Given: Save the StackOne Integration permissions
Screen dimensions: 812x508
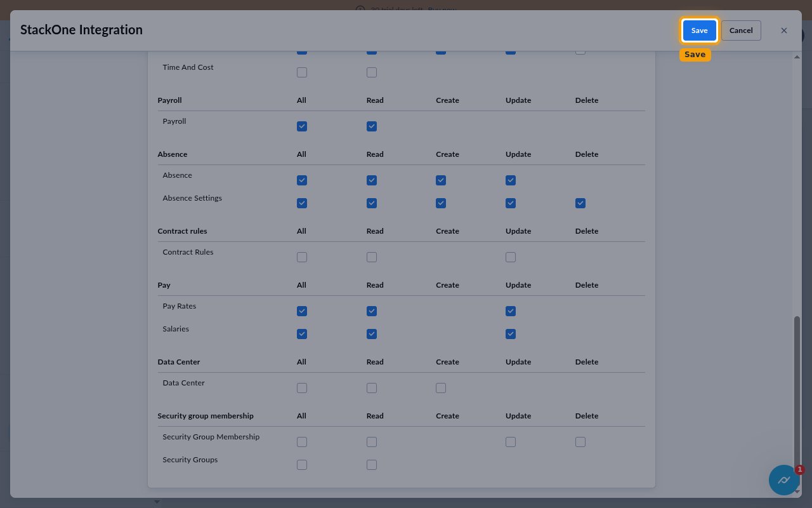Looking at the screenshot, I should 699,30.
